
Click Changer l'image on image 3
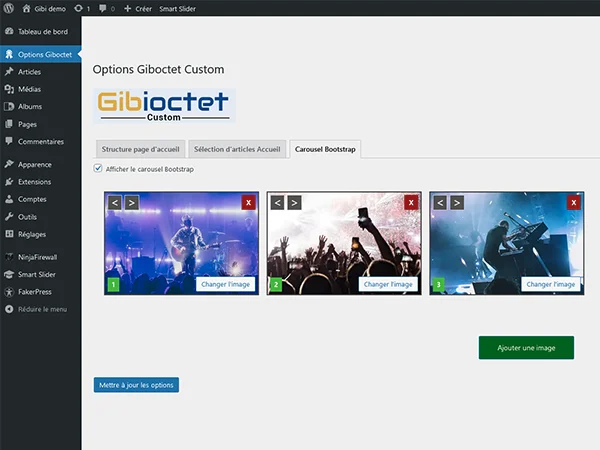(551, 284)
